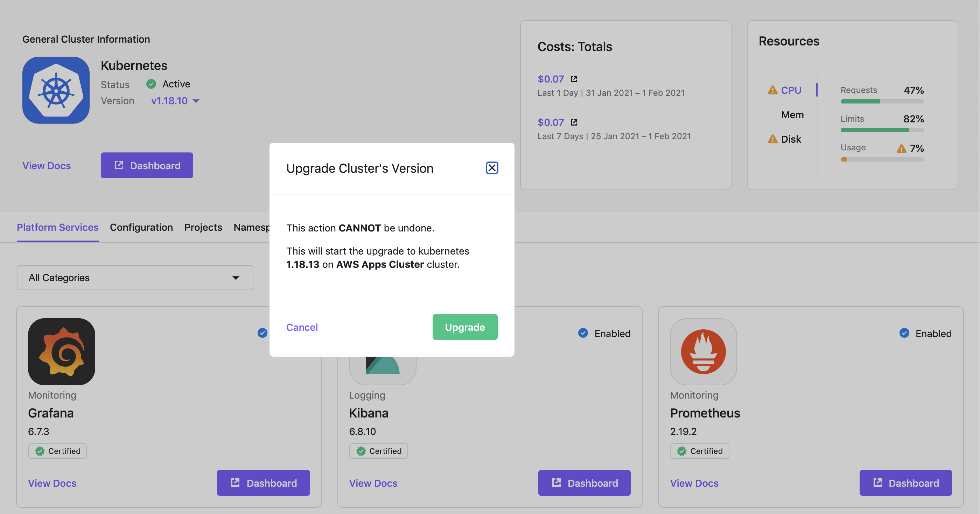Viewport: 980px width, 514px height.
Task: Open View Docs for Grafana
Action: point(52,483)
